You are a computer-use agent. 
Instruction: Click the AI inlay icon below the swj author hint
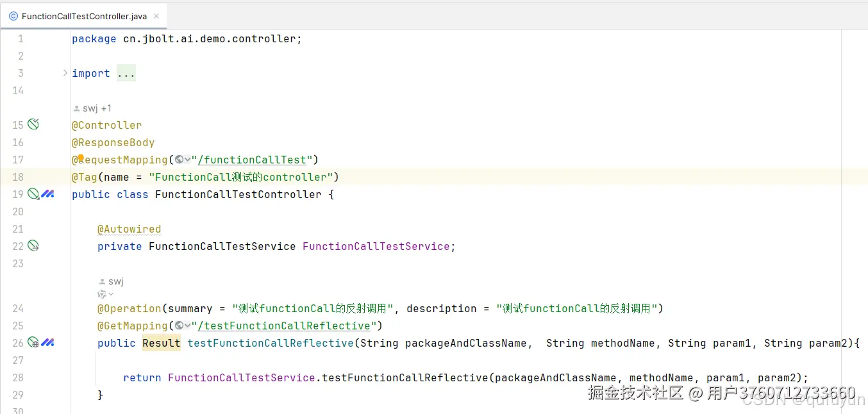101,294
